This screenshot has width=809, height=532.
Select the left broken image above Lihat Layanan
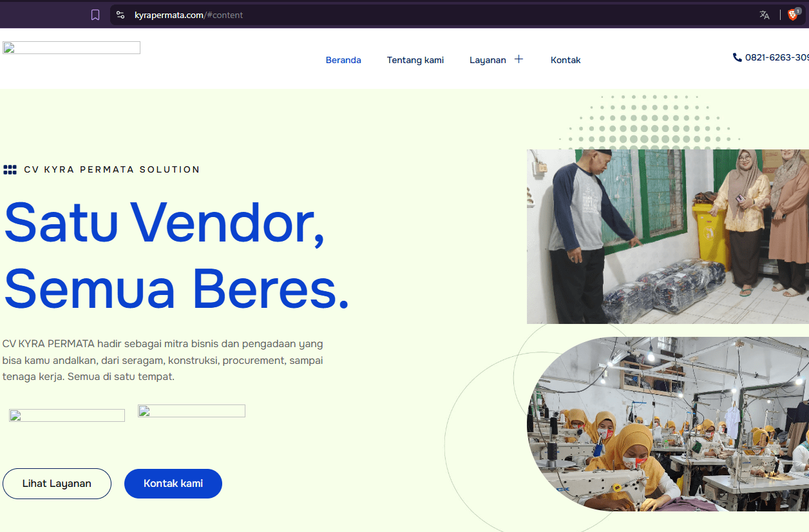pos(67,415)
